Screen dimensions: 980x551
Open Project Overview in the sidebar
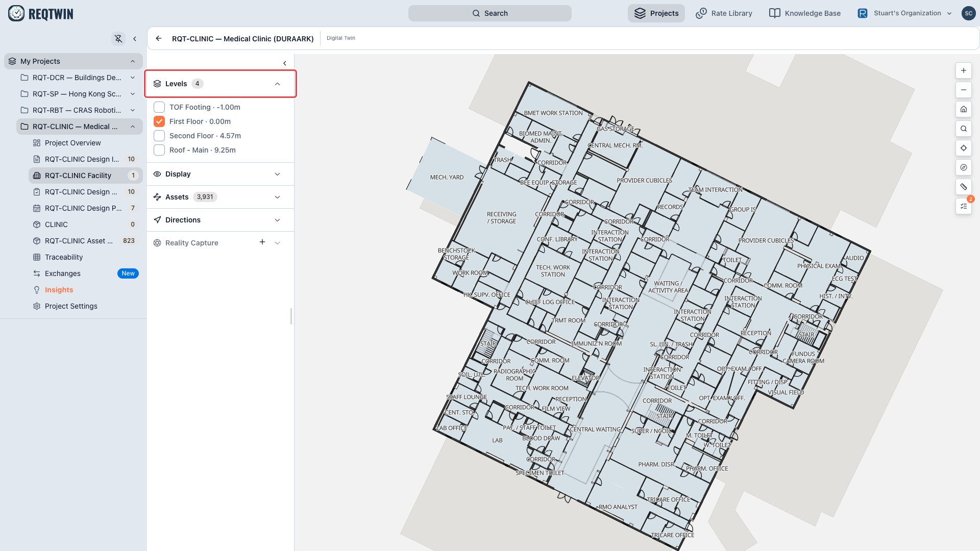85,143
